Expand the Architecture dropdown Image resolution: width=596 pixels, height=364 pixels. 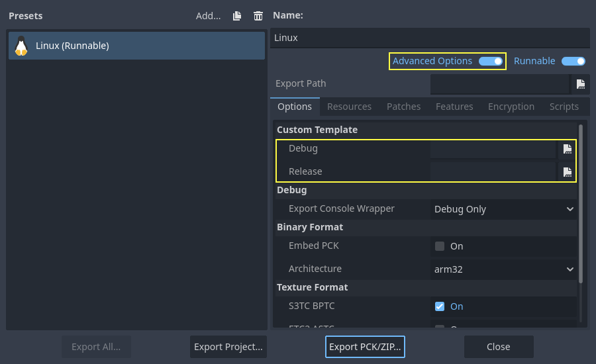point(503,269)
